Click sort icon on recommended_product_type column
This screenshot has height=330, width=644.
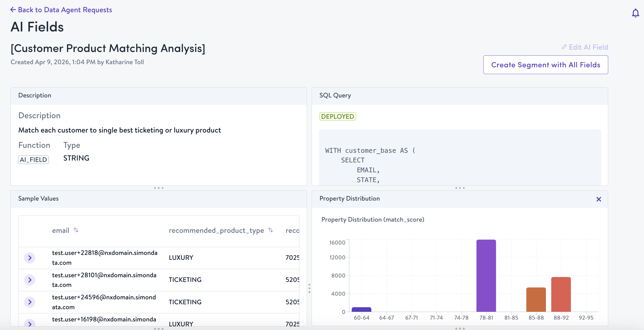[x=270, y=230]
